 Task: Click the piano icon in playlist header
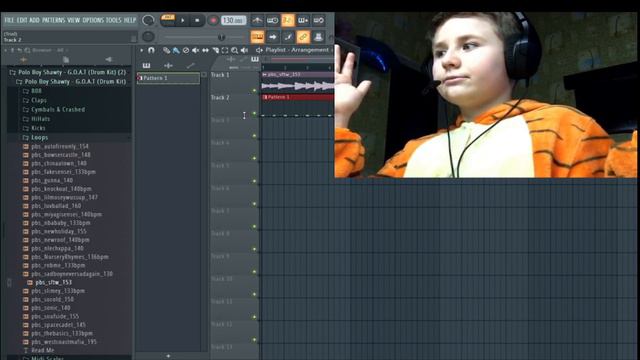pyautogui.click(x=255, y=59)
